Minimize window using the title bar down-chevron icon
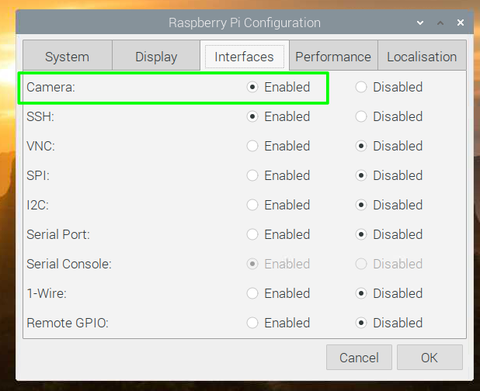Image resolution: width=480 pixels, height=391 pixels. click(x=420, y=23)
